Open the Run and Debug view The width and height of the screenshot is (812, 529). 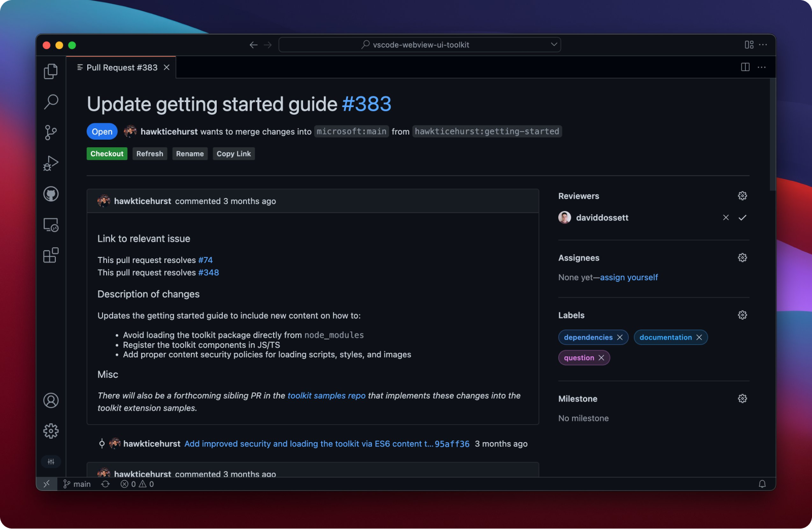50,163
